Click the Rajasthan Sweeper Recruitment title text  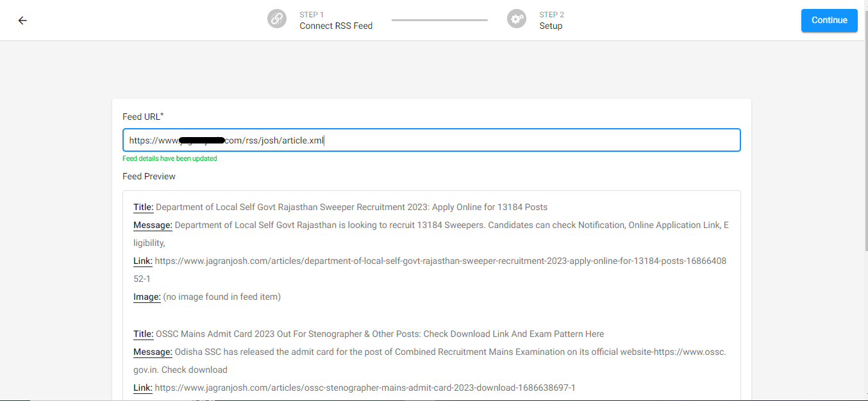pos(351,207)
